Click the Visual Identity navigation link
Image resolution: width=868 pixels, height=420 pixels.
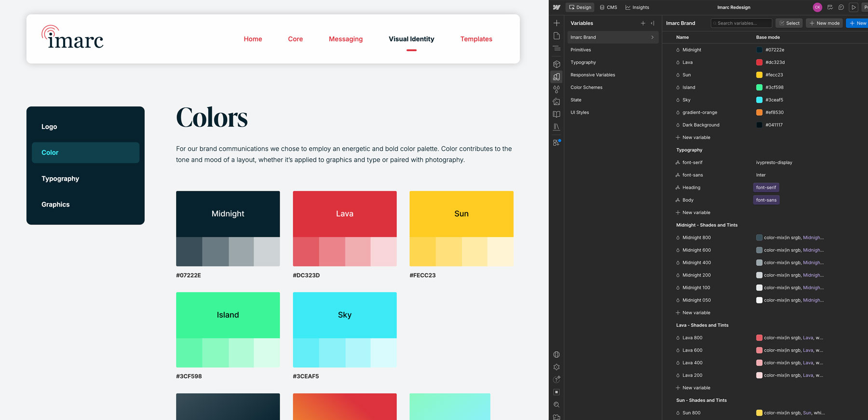tap(411, 39)
